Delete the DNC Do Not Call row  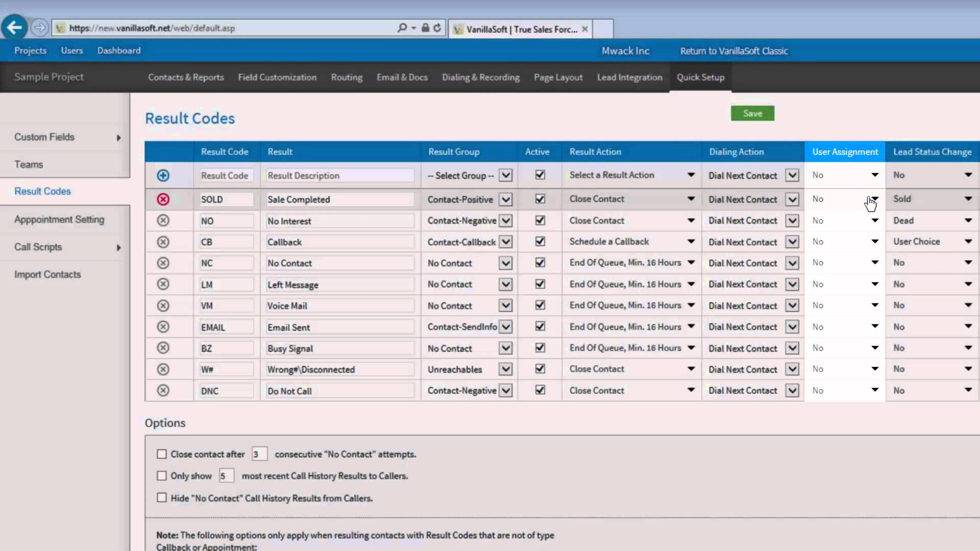pyautogui.click(x=163, y=390)
